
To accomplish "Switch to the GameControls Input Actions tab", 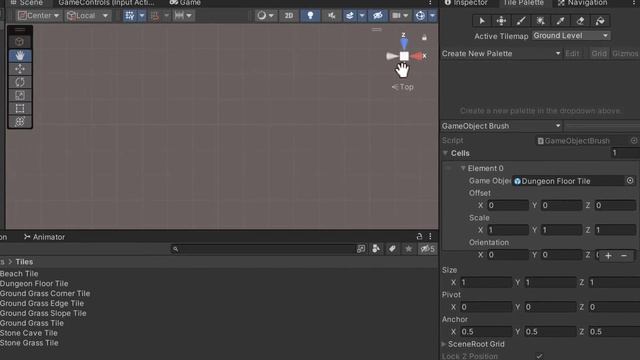I will 106,2.
